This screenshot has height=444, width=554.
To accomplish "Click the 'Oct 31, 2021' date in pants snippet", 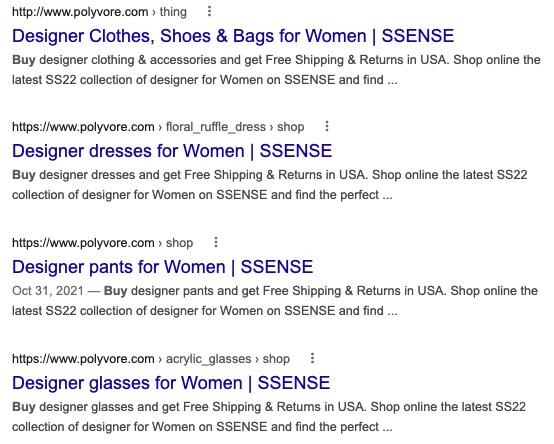I will tap(48, 291).
